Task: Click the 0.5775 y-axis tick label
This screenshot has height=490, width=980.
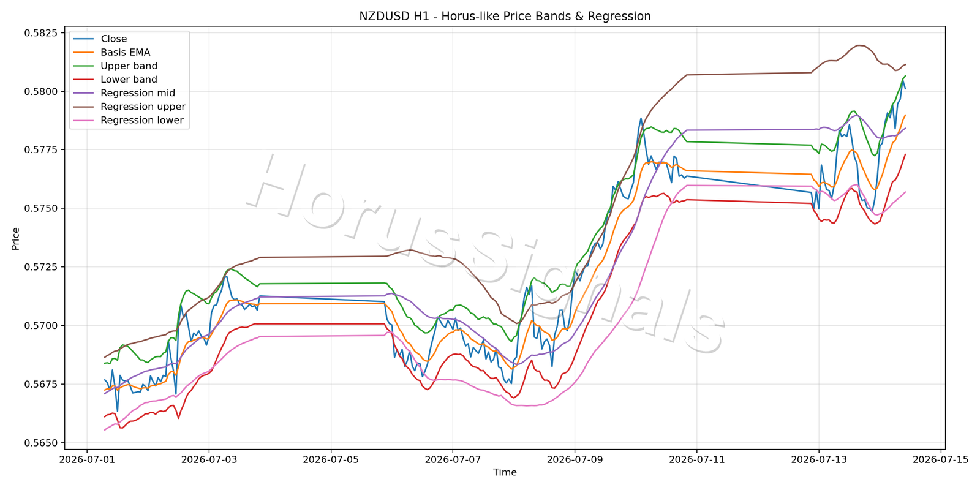Action: (40, 150)
